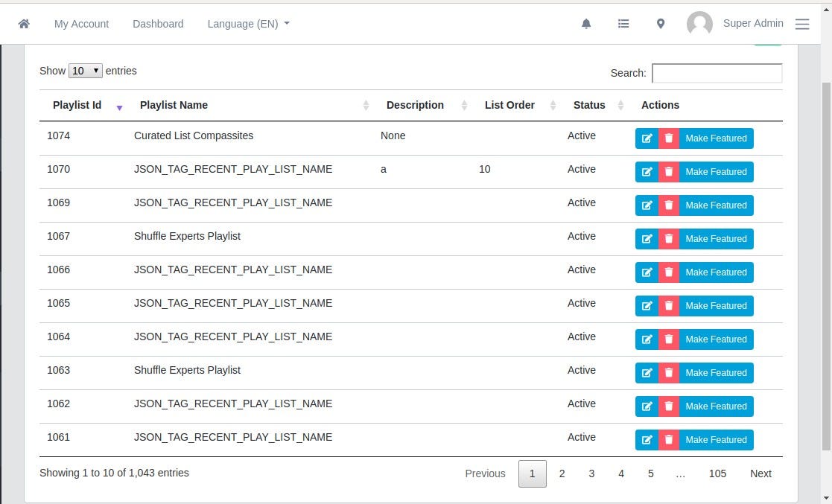Image resolution: width=832 pixels, height=504 pixels.
Task: Open the My Account menu
Action: (81, 23)
